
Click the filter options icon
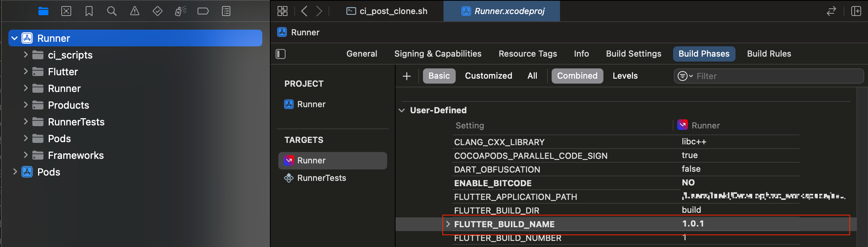[x=685, y=76]
